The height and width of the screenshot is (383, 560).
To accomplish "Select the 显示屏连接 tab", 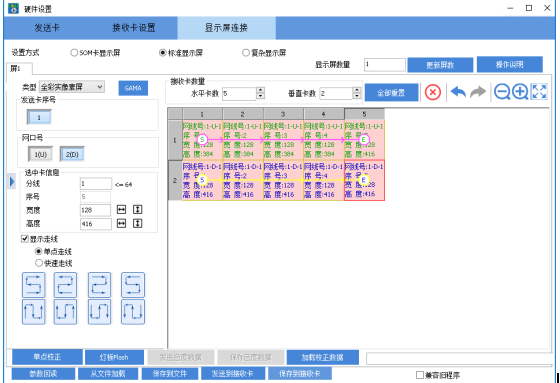I will click(x=226, y=28).
